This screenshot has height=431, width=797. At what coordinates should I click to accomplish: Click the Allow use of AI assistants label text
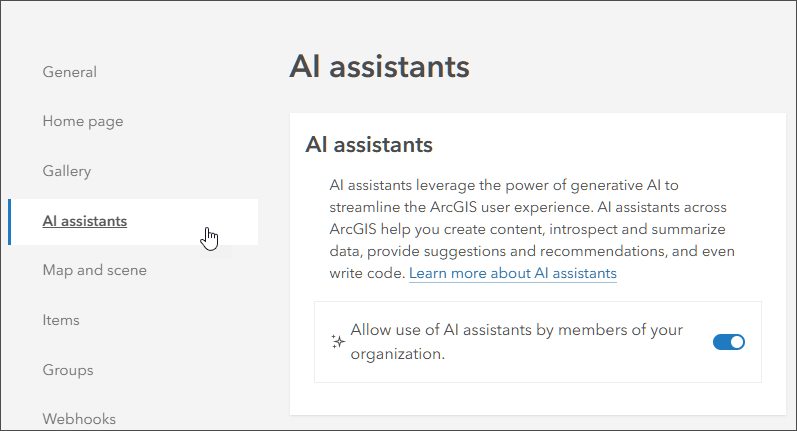(516, 341)
